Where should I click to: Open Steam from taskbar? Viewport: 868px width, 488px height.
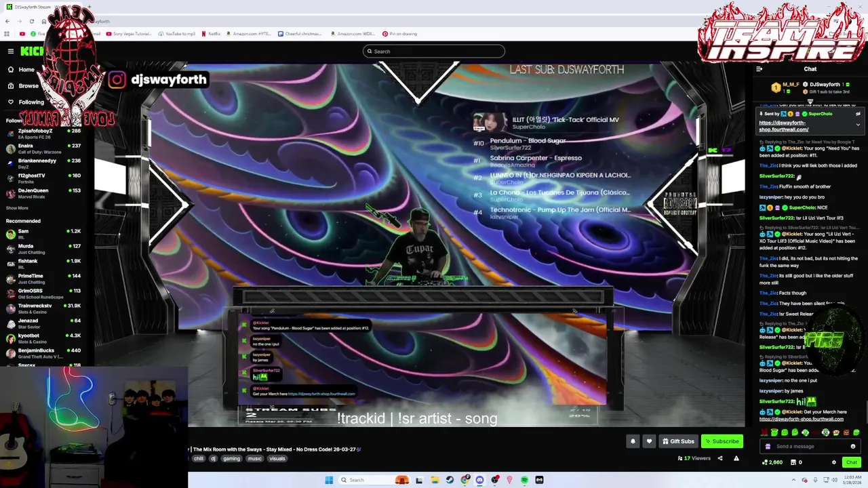(x=450, y=480)
